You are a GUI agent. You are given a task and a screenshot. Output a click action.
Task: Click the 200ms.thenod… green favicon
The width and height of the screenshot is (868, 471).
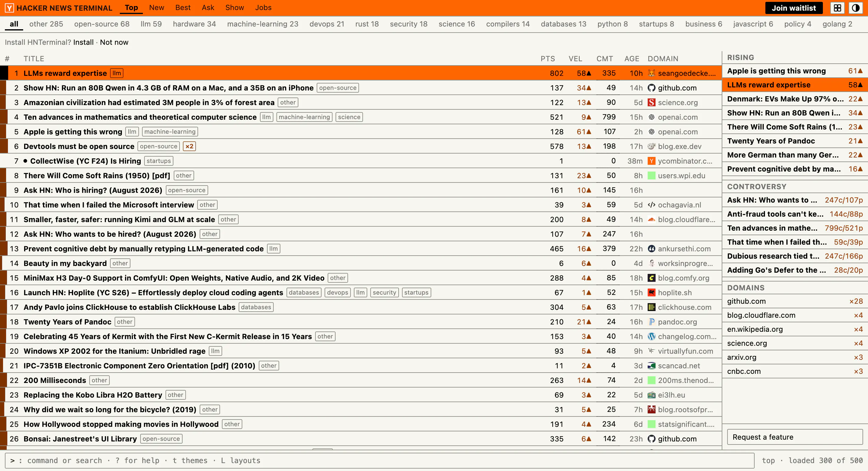(652, 381)
